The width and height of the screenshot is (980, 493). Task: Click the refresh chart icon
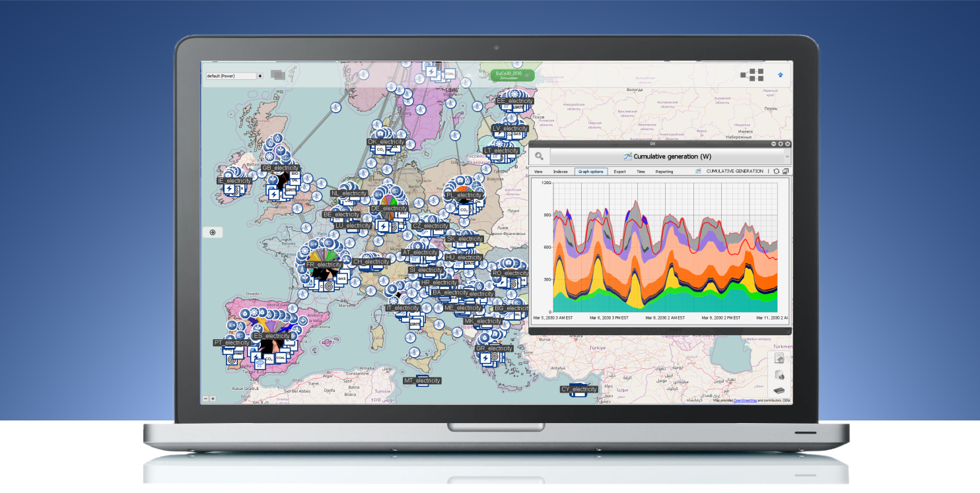click(777, 171)
